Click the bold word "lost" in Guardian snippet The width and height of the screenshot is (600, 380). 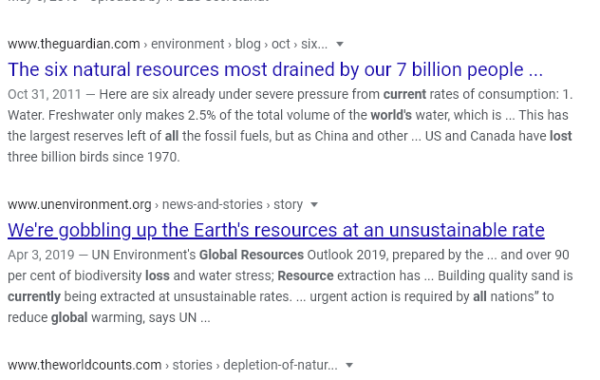click(x=561, y=136)
